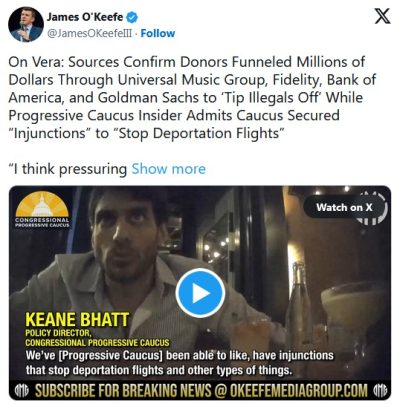The height and width of the screenshot is (404, 400).
Task: Click the Watch on X button
Action: pos(344,207)
